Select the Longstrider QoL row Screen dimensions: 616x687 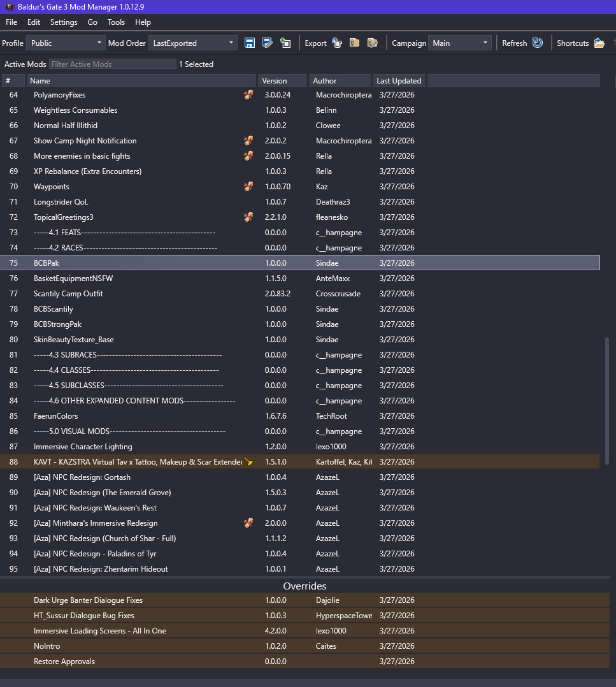coord(300,202)
